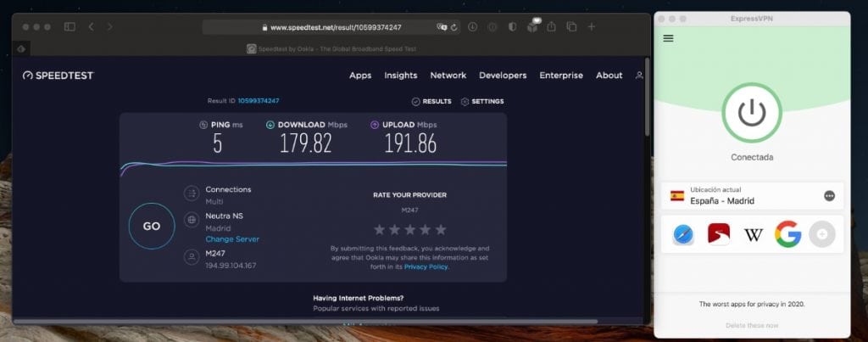
Task: Open the Network menu
Action: [448, 76]
